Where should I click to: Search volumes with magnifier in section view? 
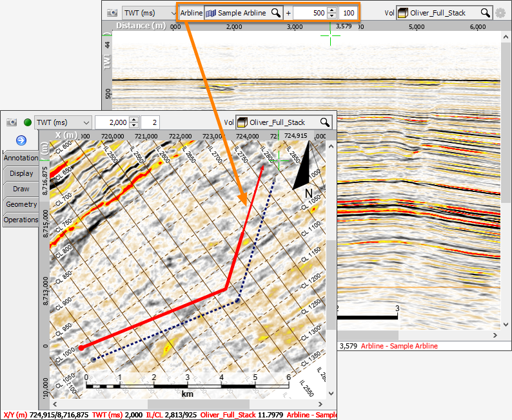[485, 13]
